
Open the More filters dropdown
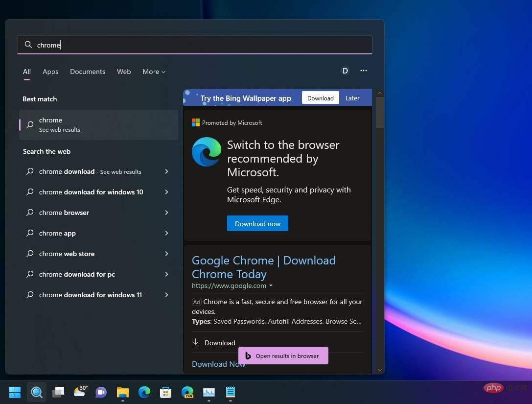click(x=154, y=71)
